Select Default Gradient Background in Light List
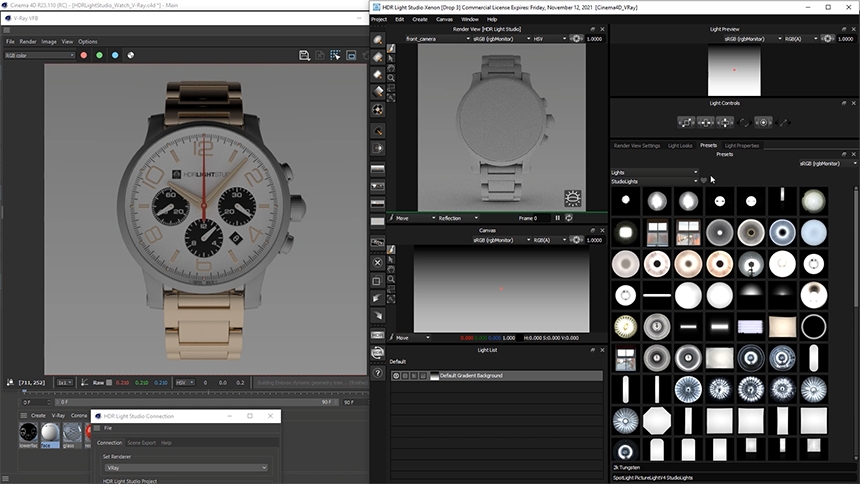Screen dimensions: 860x484 (x=496, y=376)
